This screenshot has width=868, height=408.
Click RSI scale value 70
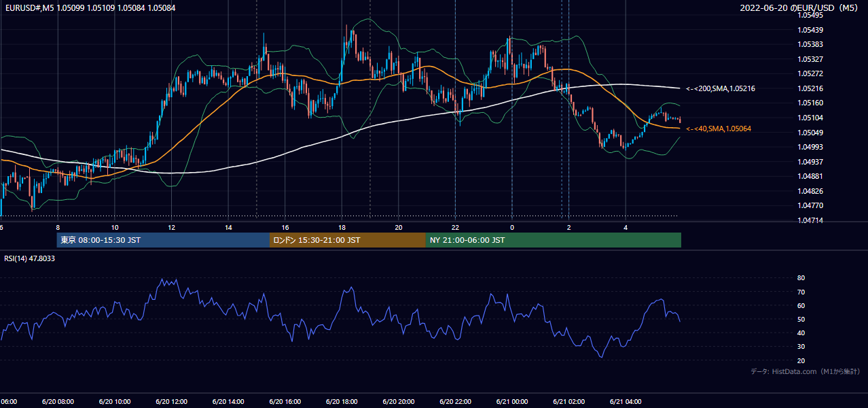click(801, 292)
